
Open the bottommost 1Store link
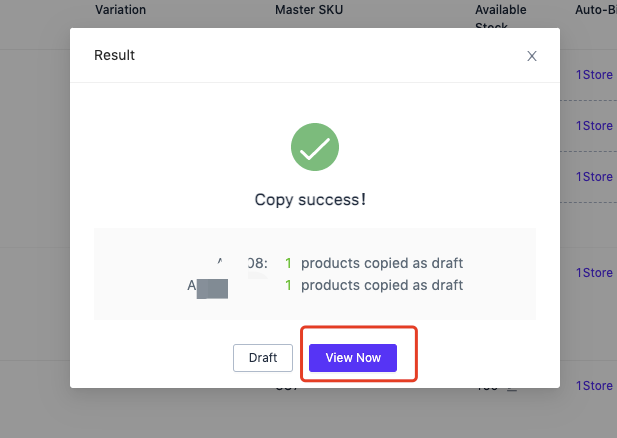[594, 385]
